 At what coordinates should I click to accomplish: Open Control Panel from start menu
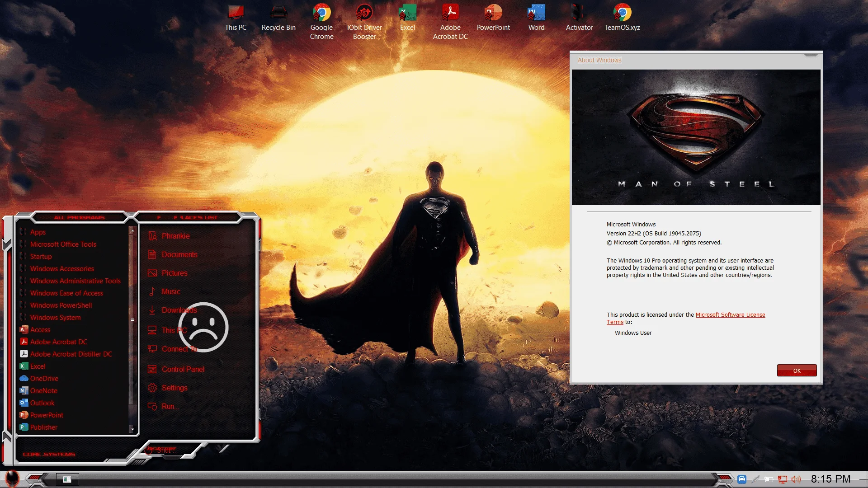coord(176,369)
